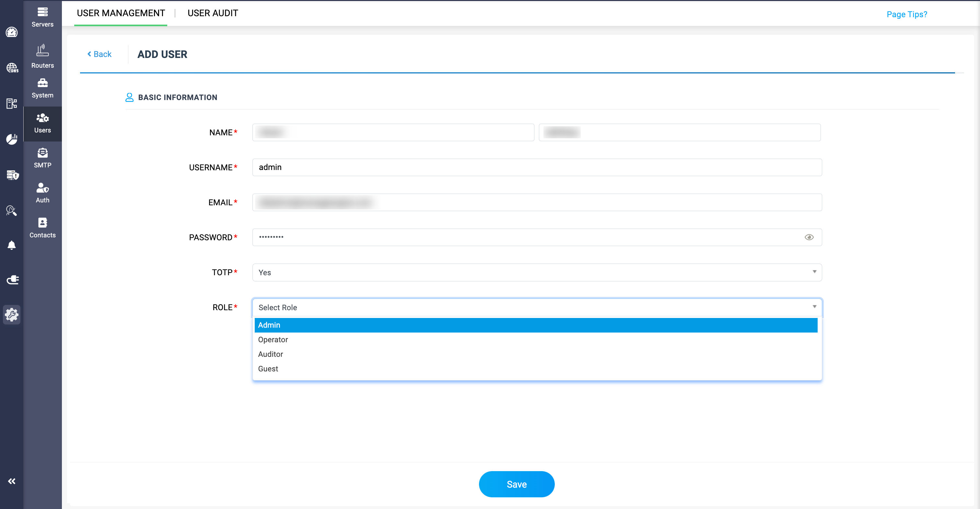Open SMTP configuration icon
The image size is (980, 509).
pos(42,158)
